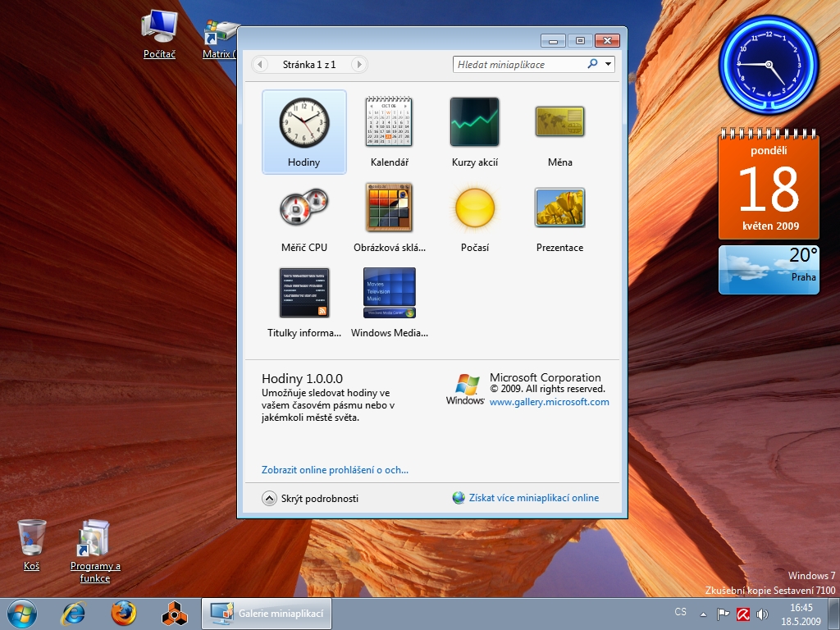Viewport: 840px width, 630px height.
Task: Select the Prezentace slideshow gadget
Action: click(x=559, y=217)
